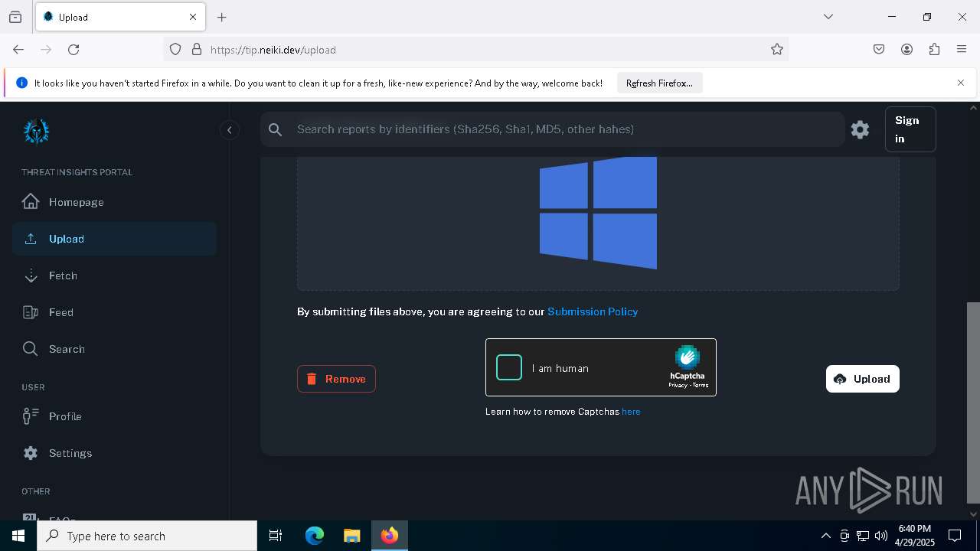This screenshot has width=980, height=551.
Task: Open Task View on taskbar
Action: tap(276, 536)
